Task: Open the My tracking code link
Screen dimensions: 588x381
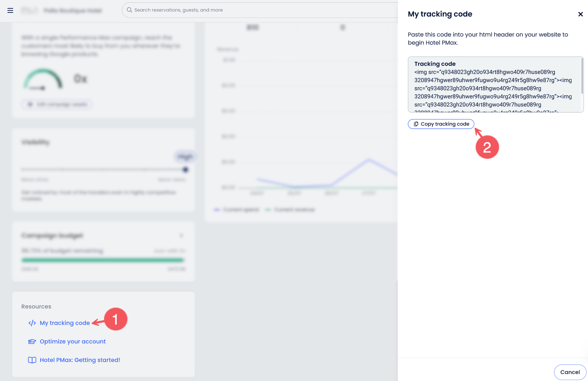Action: coord(65,323)
